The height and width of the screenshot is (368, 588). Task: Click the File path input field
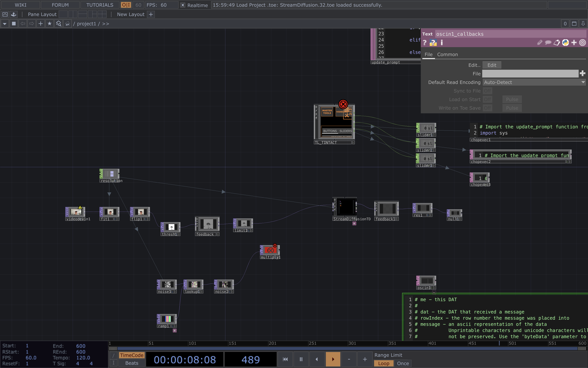[x=530, y=74]
